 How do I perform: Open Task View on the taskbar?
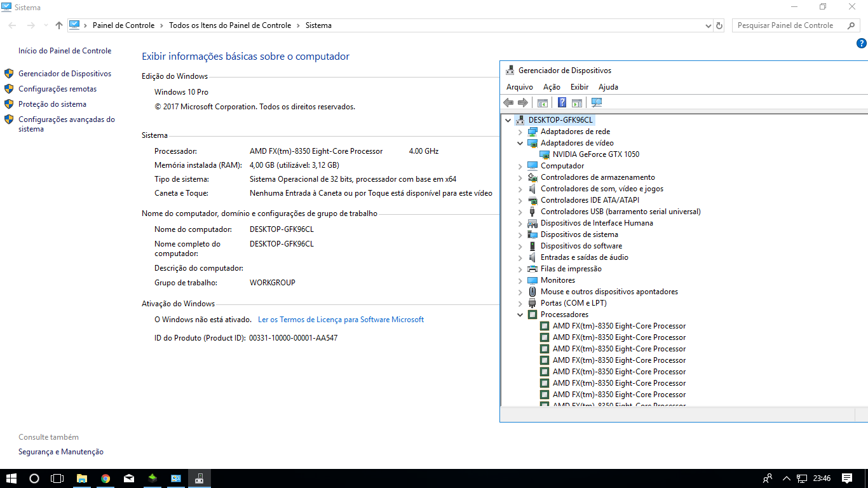[57, 478]
